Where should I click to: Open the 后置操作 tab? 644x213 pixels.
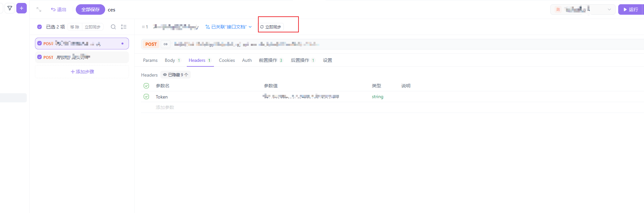(x=303, y=60)
